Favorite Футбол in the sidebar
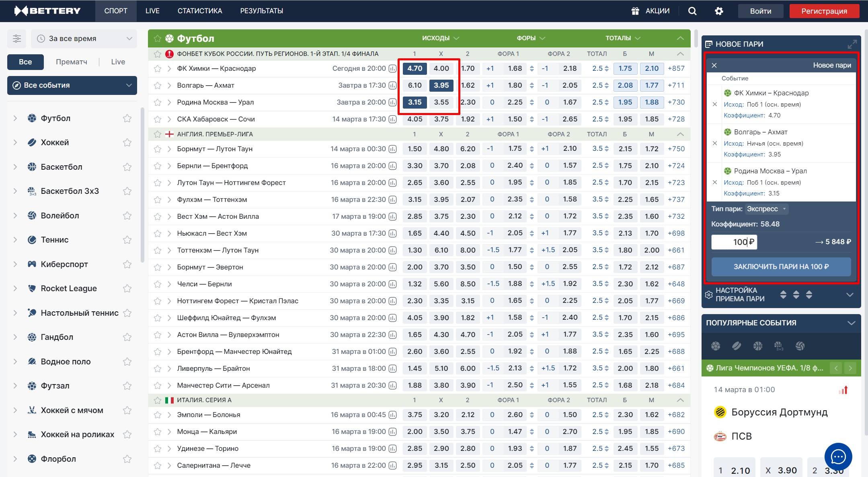Image resolution: width=868 pixels, height=477 pixels. (127, 118)
